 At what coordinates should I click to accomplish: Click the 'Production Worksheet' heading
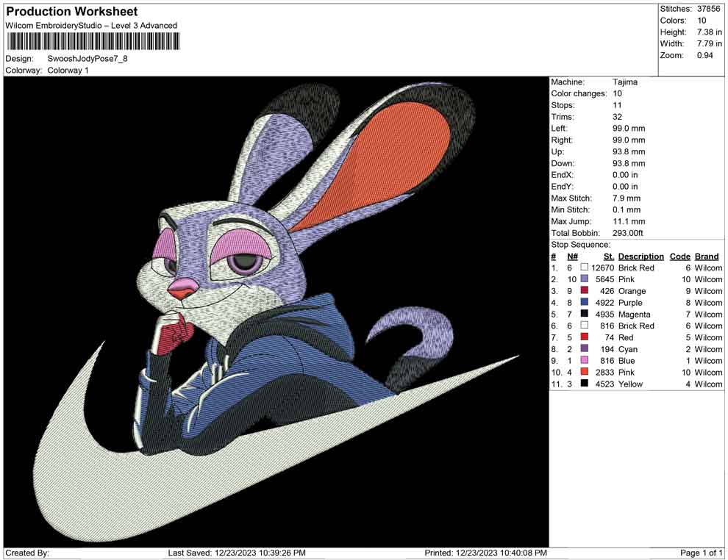[x=72, y=12]
